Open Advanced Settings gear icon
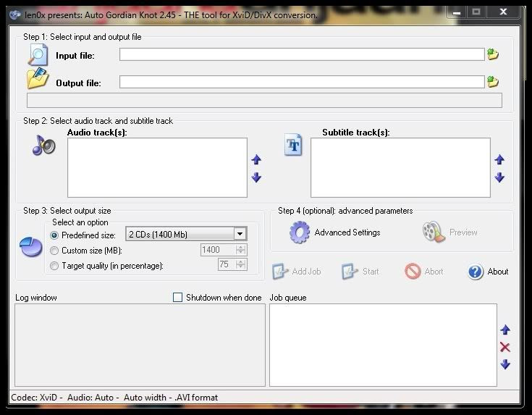 (299, 232)
